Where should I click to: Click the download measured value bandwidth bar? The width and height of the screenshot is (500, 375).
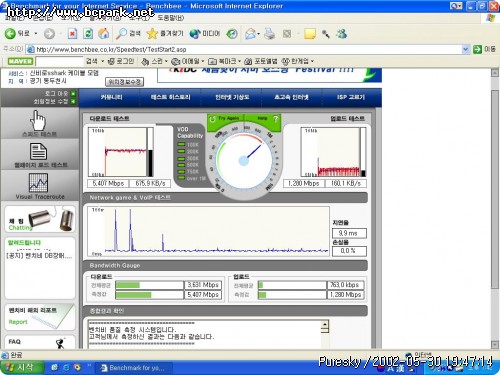pyautogui.click(x=150, y=295)
